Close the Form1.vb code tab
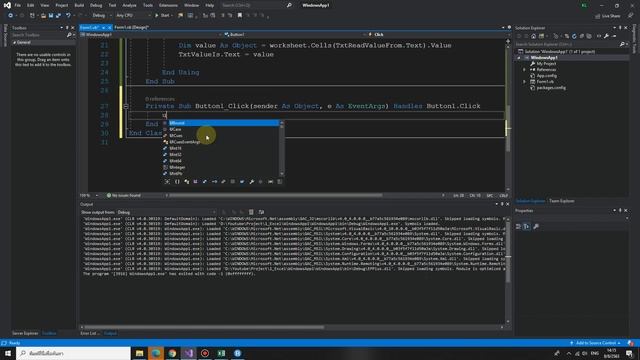The height and width of the screenshot is (360, 640). (x=110, y=27)
